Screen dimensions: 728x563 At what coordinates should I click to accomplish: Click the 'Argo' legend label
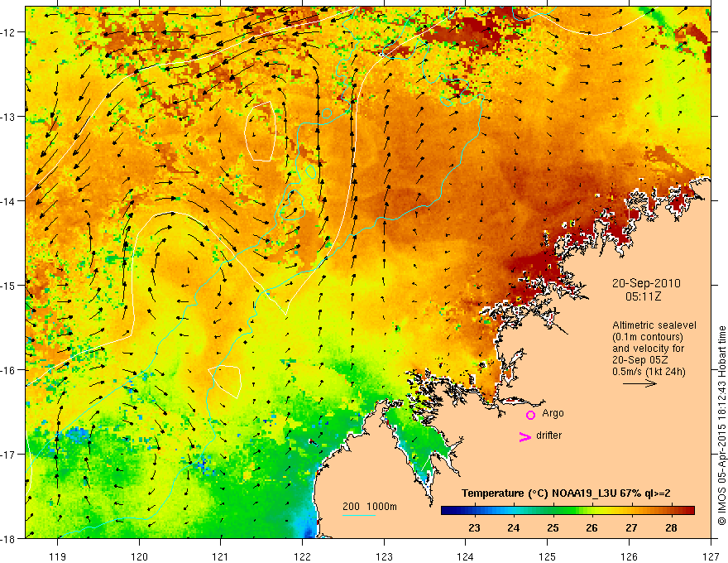pyautogui.click(x=553, y=413)
